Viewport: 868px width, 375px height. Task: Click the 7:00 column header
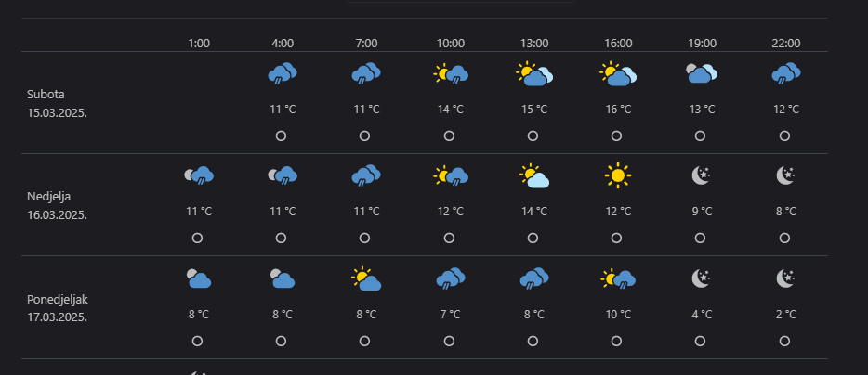coord(366,43)
